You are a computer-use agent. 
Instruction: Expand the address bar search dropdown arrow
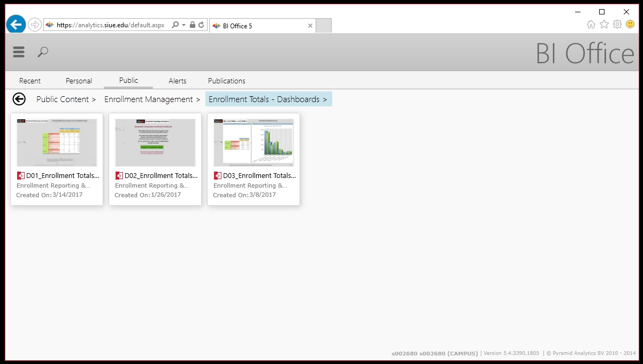183,25
